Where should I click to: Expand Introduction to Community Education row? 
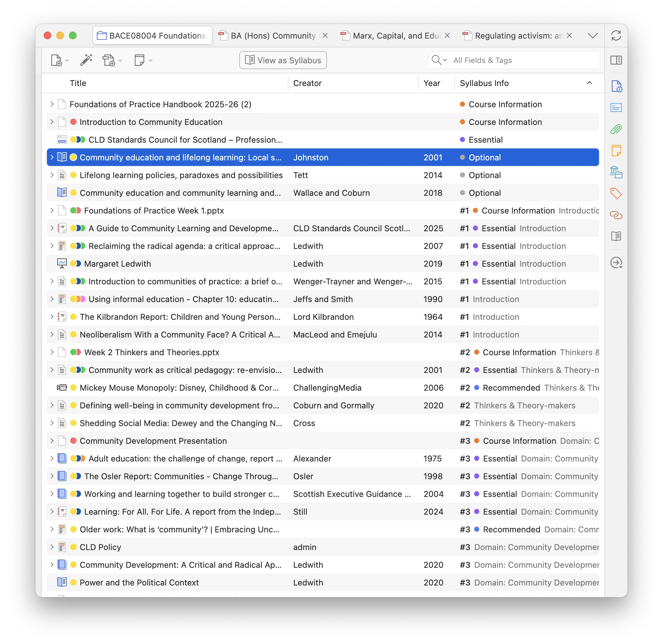52,122
